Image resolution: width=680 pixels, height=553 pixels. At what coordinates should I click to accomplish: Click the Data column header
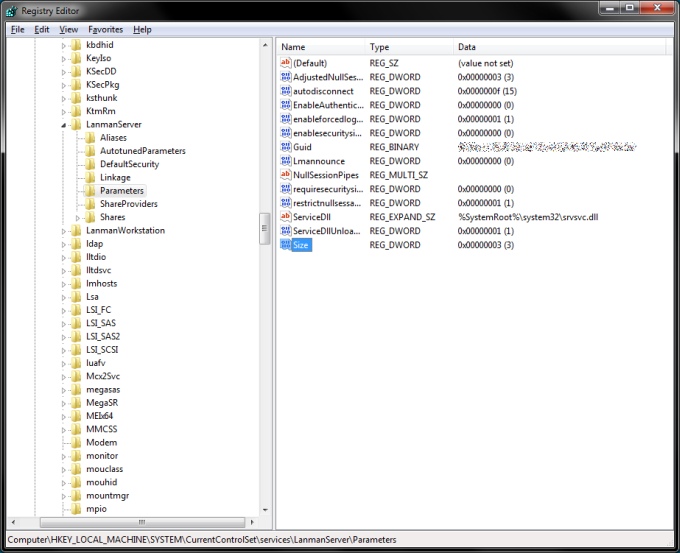559,47
